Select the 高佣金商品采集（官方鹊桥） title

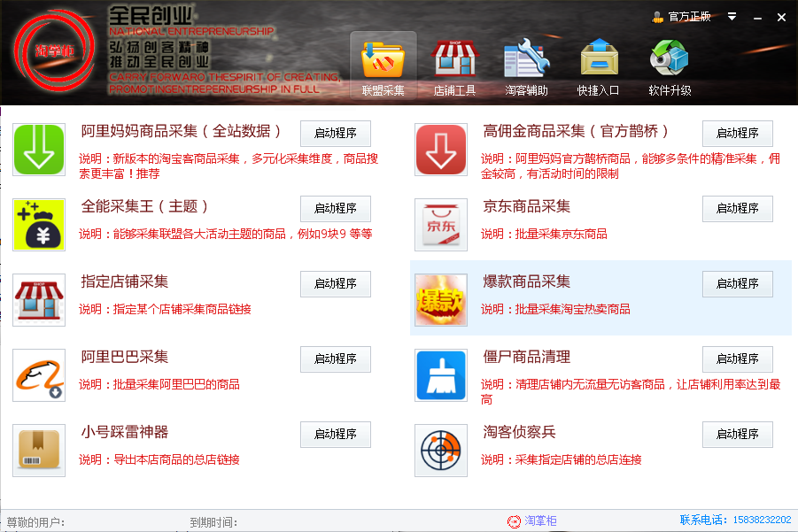[x=577, y=131]
